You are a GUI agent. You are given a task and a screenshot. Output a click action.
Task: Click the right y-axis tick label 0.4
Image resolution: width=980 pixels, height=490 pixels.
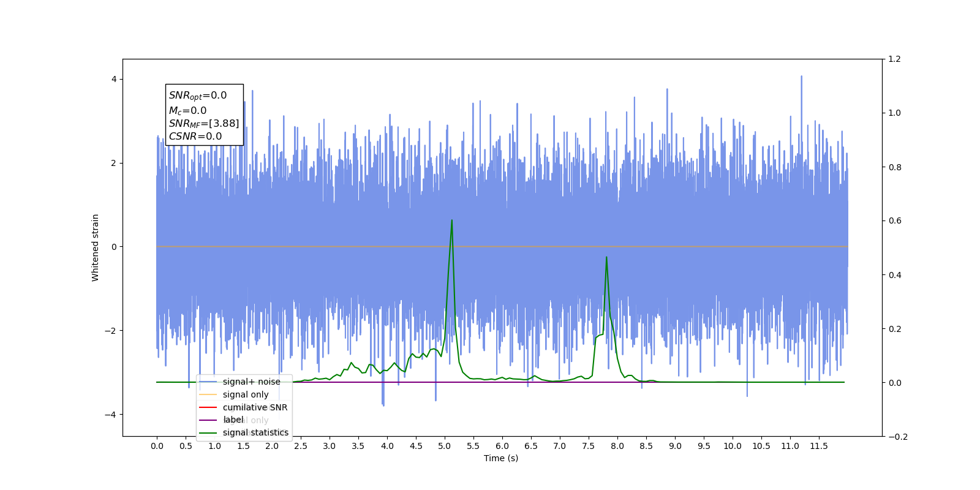[x=895, y=275]
